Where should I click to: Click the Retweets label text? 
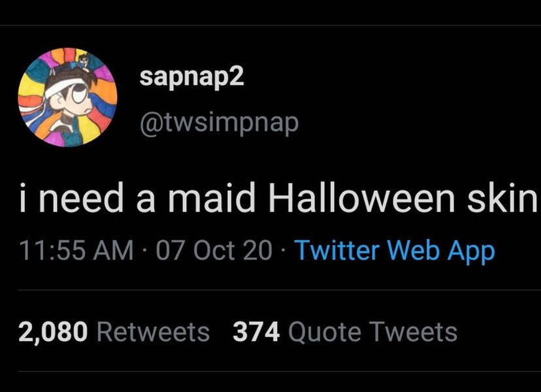[x=153, y=332]
